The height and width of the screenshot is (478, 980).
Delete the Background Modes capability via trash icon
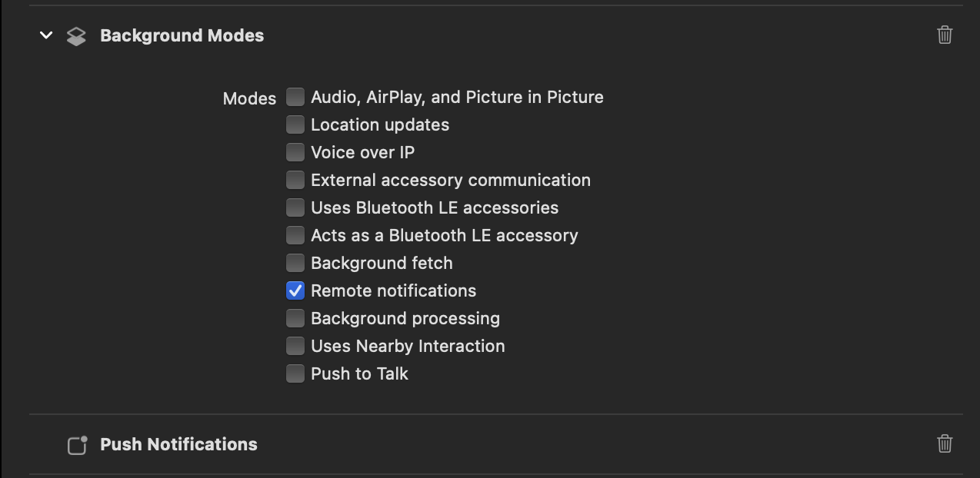point(945,35)
